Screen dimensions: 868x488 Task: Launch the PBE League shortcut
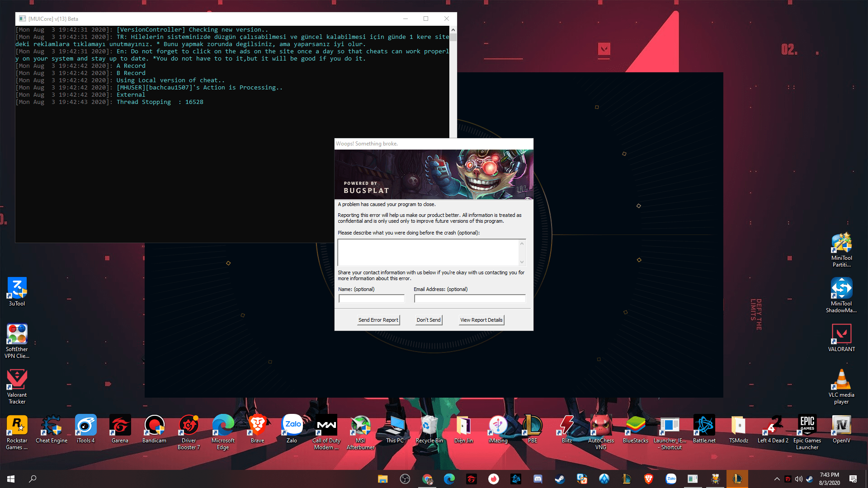coord(532,429)
